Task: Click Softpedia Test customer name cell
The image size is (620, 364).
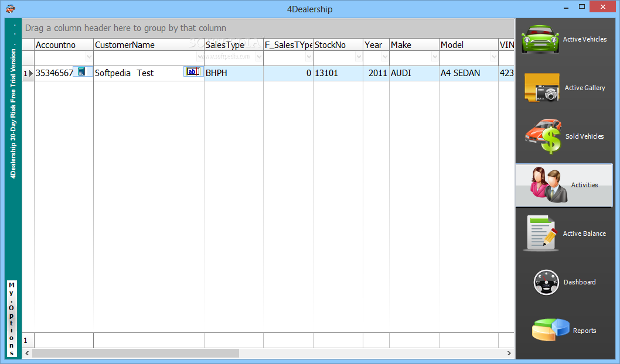Action: pos(139,73)
